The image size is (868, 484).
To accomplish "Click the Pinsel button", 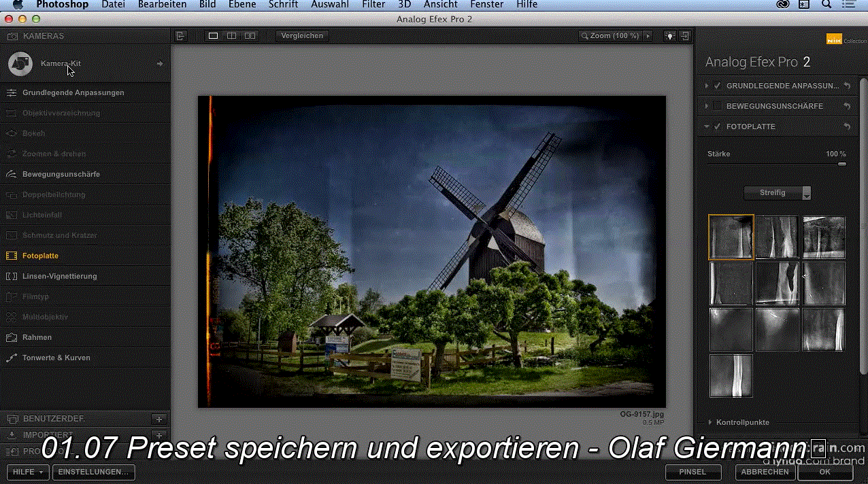I will (x=693, y=472).
